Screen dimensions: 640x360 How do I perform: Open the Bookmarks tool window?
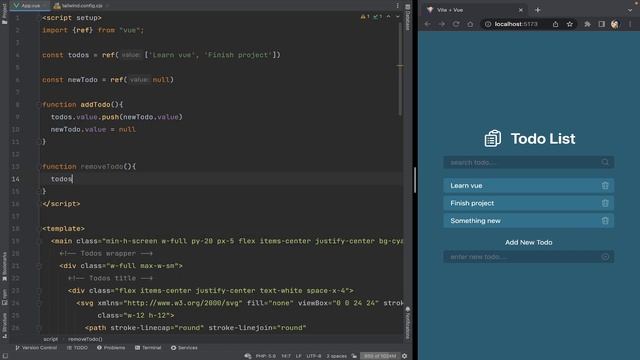4,267
